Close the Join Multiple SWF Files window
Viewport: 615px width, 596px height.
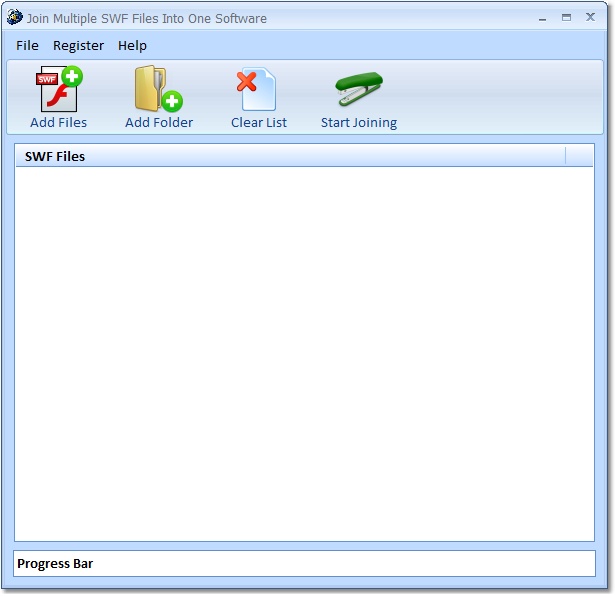590,17
